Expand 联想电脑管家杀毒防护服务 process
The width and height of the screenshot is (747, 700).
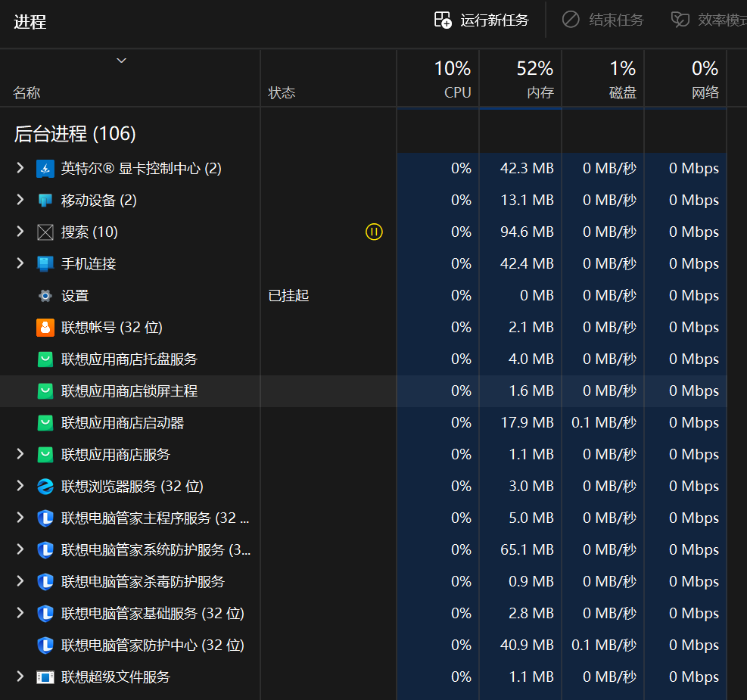click(x=20, y=581)
